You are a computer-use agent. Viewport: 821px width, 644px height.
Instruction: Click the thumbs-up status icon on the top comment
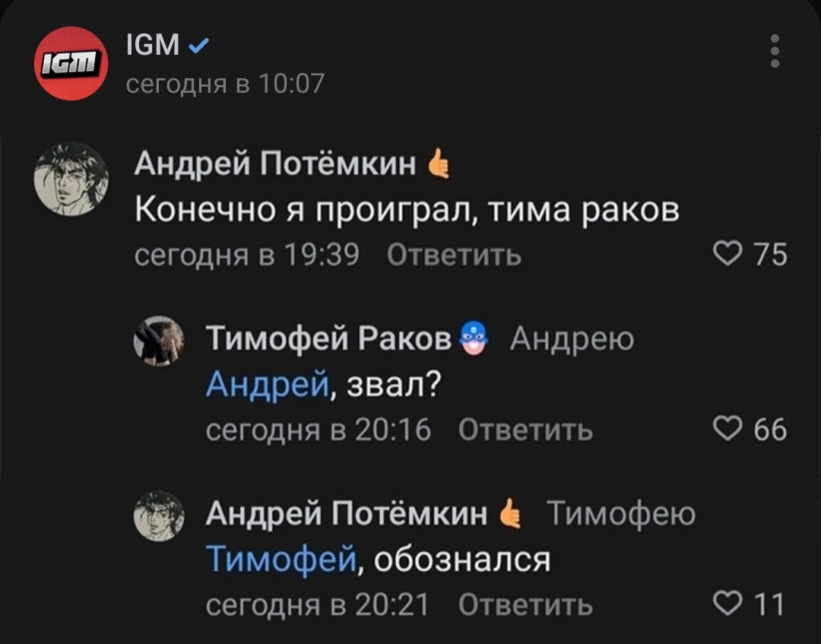pos(439,163)
